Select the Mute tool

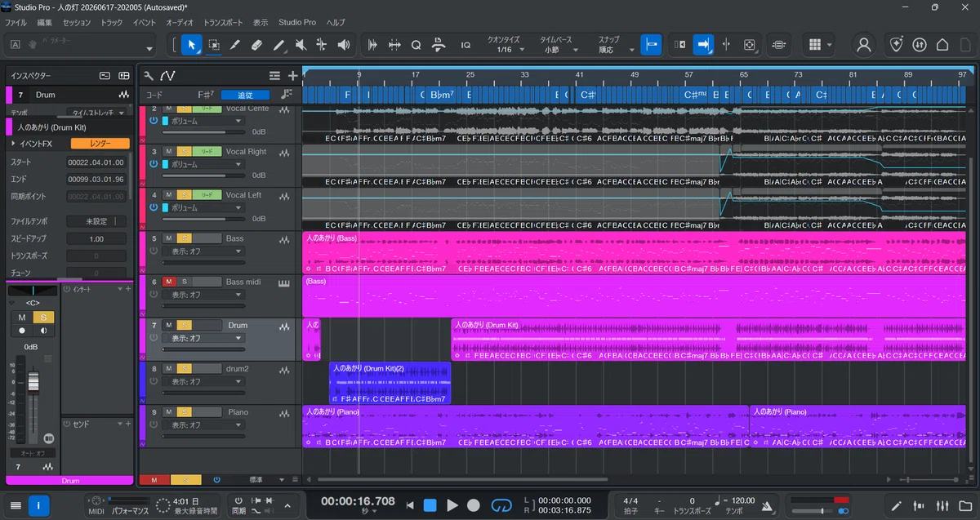(x=301, y=45)
